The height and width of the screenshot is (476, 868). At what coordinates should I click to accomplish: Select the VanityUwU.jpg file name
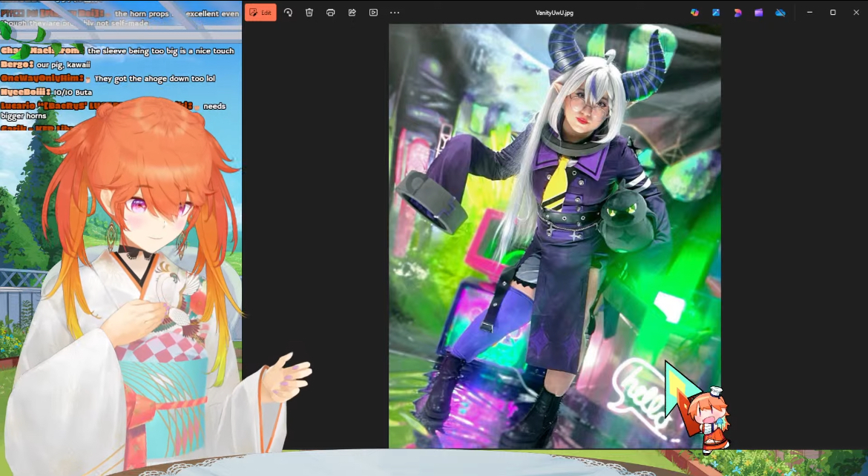(x=554, y=13)
